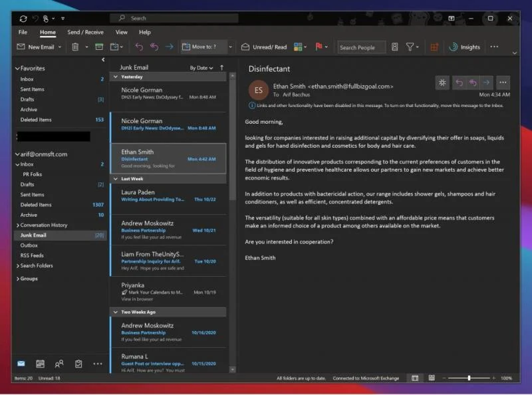Open Laura Paden's message
Image resolution: width=532 pixels, height=395 pixels.
168,199
